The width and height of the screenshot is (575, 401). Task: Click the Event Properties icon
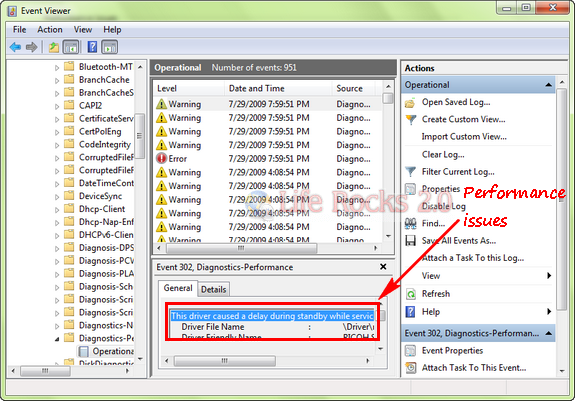[411, 351]
